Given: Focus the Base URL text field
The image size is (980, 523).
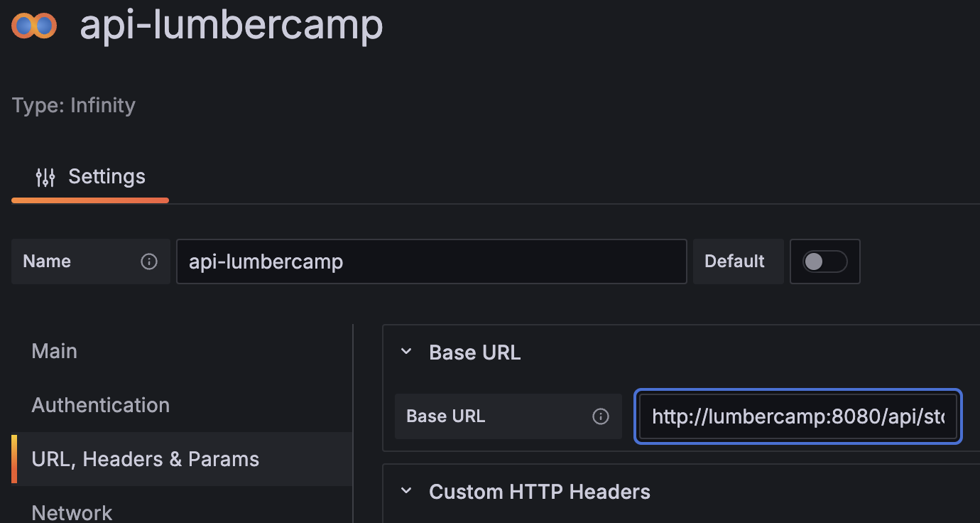Looking at the screenshot, I should (x=797, y=416).
